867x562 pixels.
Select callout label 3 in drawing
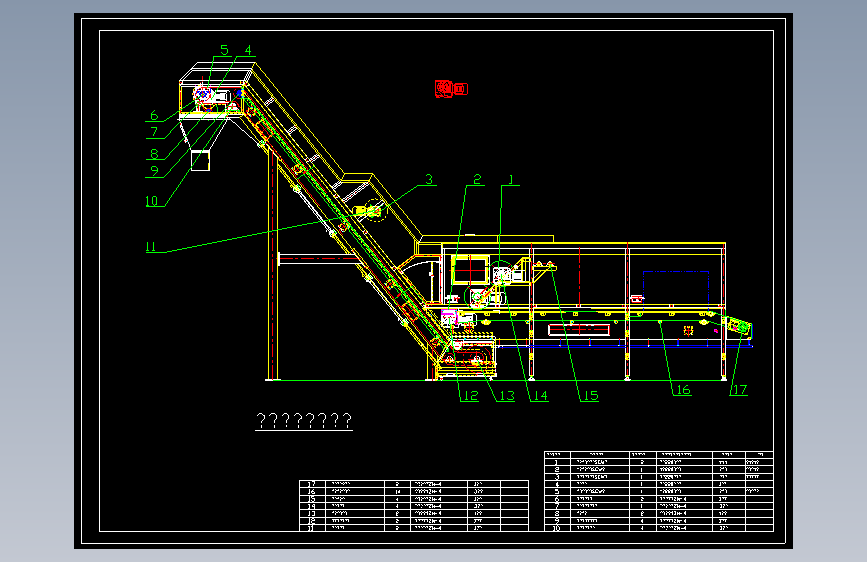click(429, 179)
